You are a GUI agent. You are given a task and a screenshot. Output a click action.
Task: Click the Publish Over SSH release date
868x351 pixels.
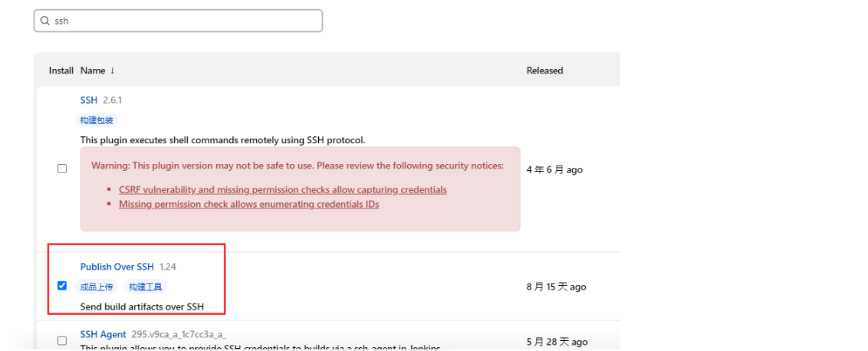coord(556,287)
